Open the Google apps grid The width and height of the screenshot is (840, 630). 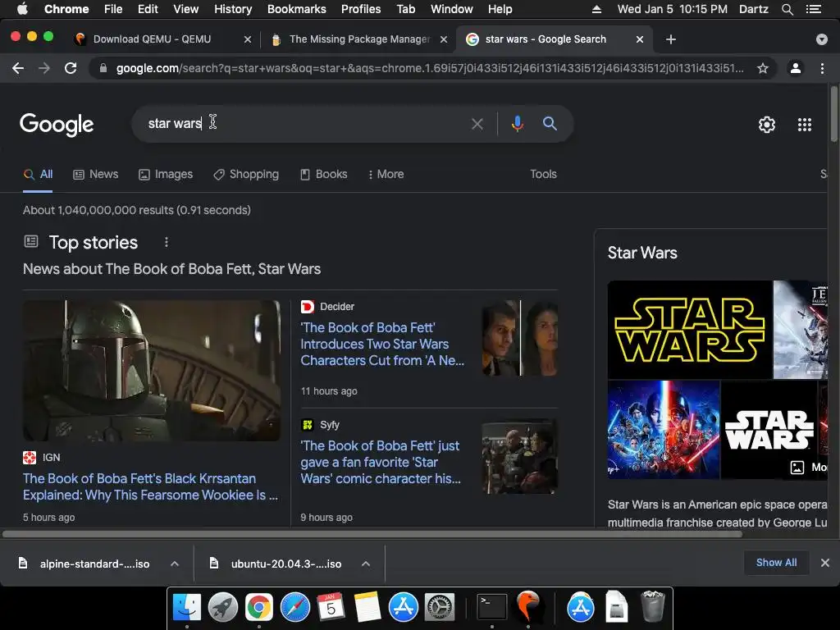(x=805, y=125)
